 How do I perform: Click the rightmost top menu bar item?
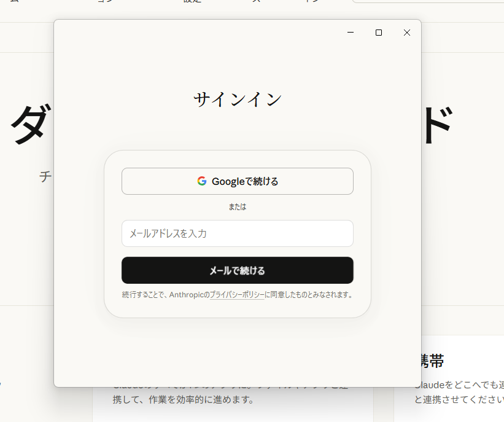(313, 2)
